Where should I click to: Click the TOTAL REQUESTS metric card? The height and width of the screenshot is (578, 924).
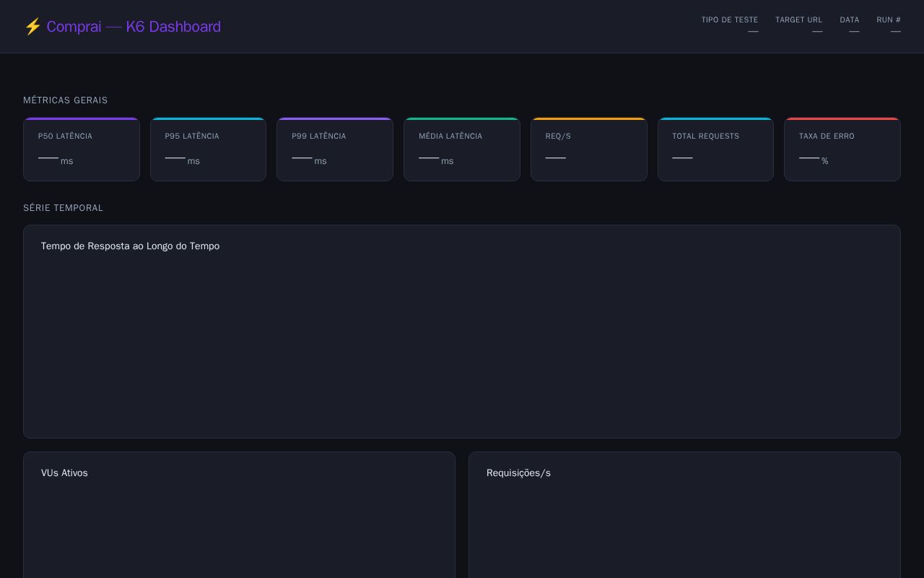point(715,149)
